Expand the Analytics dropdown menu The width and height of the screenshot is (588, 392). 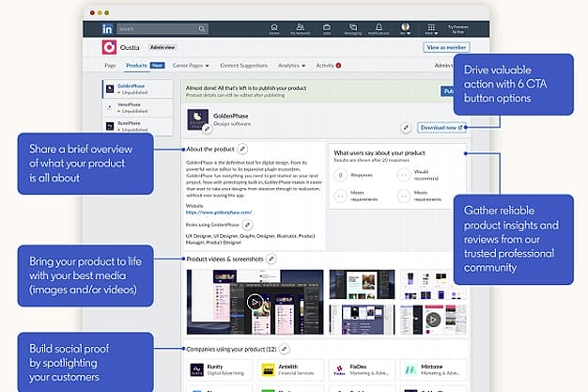coord(291,66)
